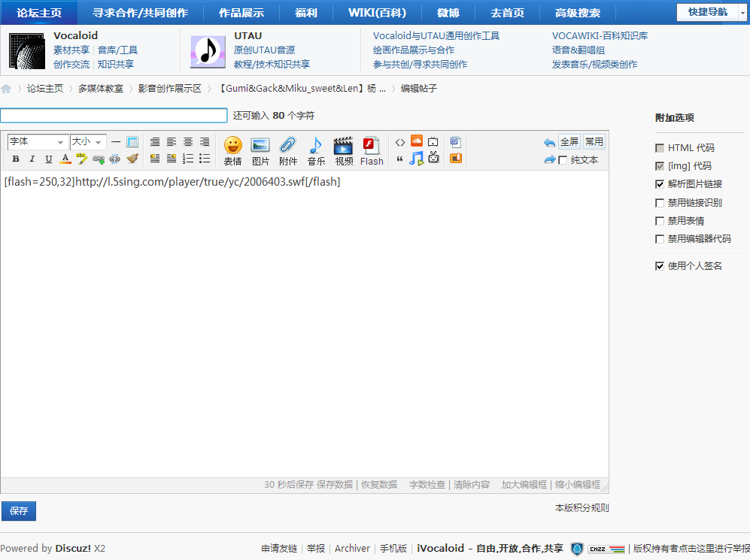This screenshot has width=750, height=560.
Task: Switch editor to 全屏 mode
Action: pyautogui.click(x=569, y=142)
